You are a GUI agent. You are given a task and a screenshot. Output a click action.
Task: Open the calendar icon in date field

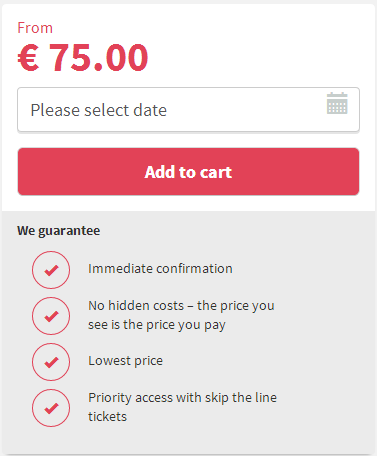tap(337, 103)
